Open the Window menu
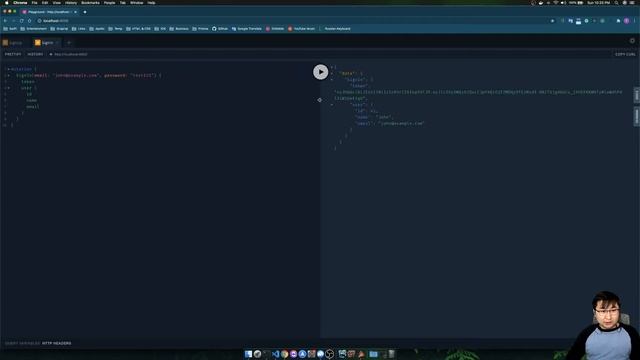This screenshot has width=640, height=360. 137,3
